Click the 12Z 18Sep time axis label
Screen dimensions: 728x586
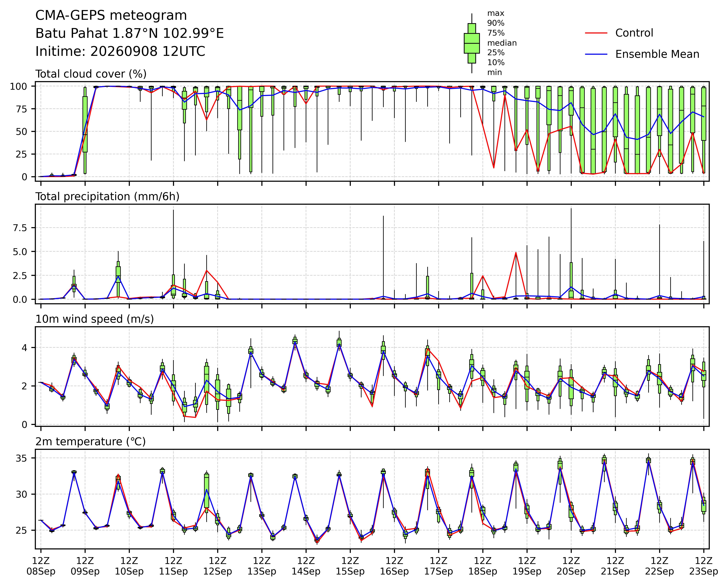(x=482, y=566)
